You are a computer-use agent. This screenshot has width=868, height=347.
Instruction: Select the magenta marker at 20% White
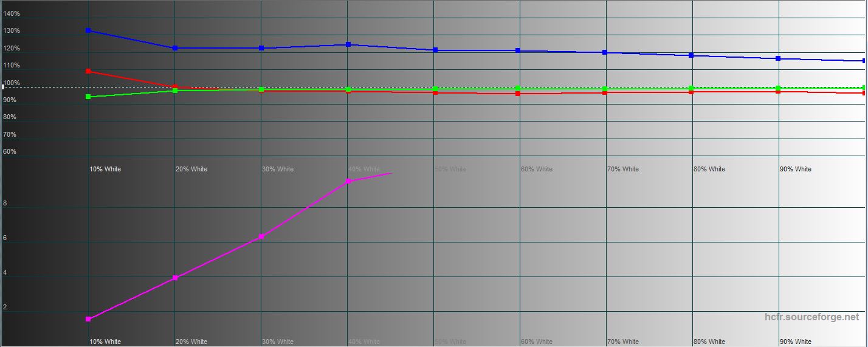[175, 278]
